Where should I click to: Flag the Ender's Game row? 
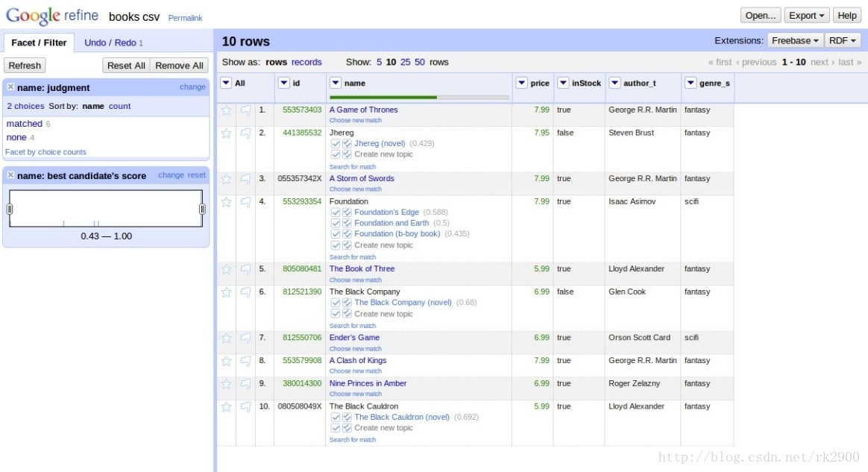[x=246, y=338]
